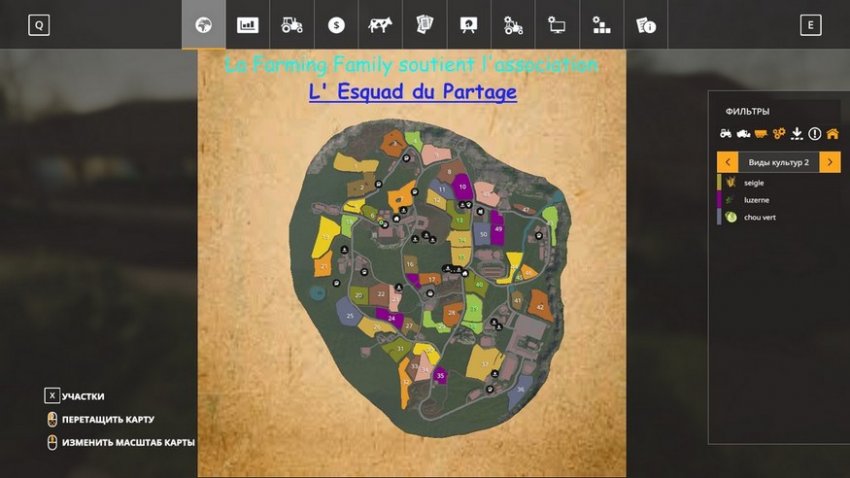
Task: Open the finances dollar coin icon
Action: [336, 25]
